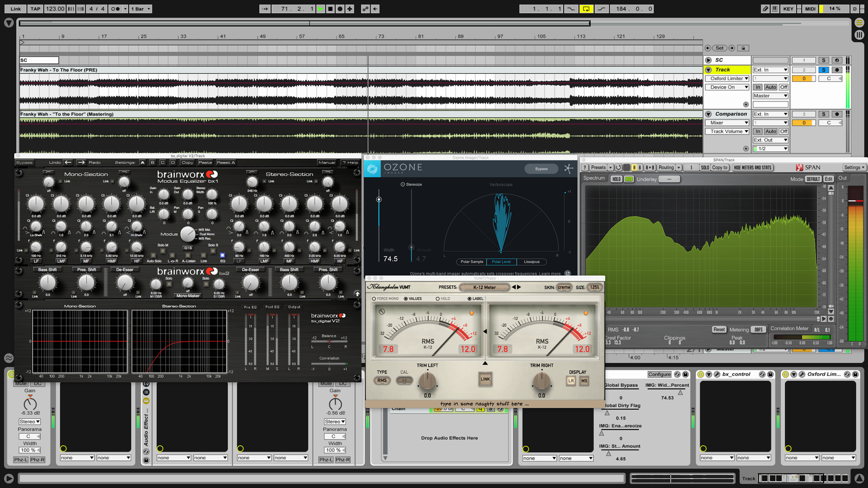
Task: Open the Ext. Out output dropdown
Action: point(770,140)
